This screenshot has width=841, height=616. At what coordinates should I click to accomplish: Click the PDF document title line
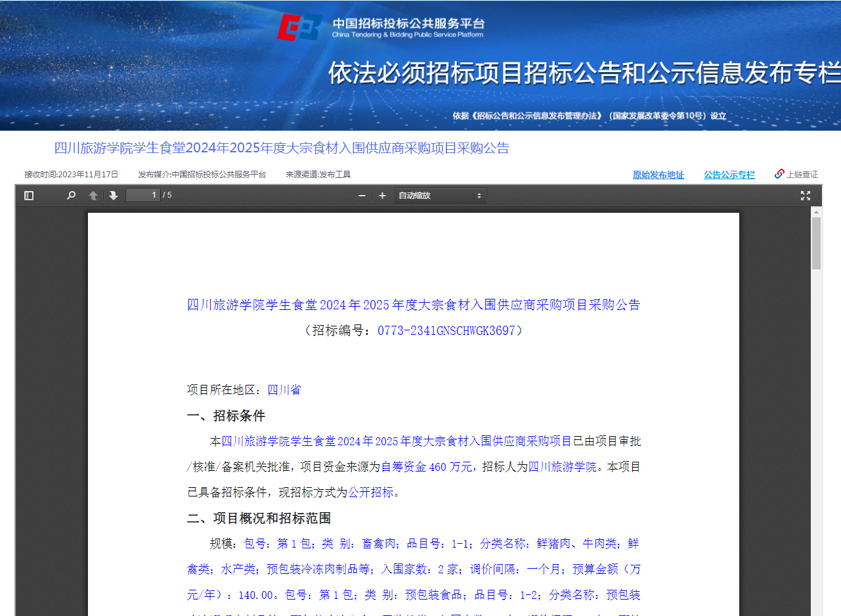click(x=414, y=305)
